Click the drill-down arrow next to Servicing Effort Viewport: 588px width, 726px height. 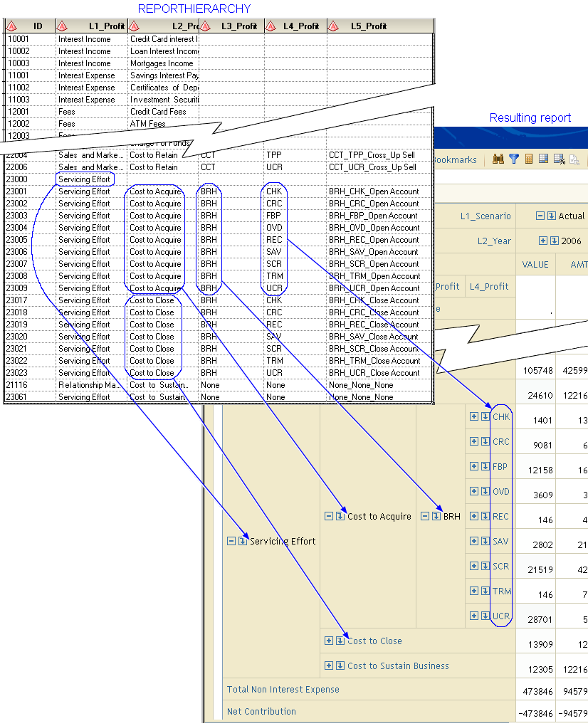243,541
